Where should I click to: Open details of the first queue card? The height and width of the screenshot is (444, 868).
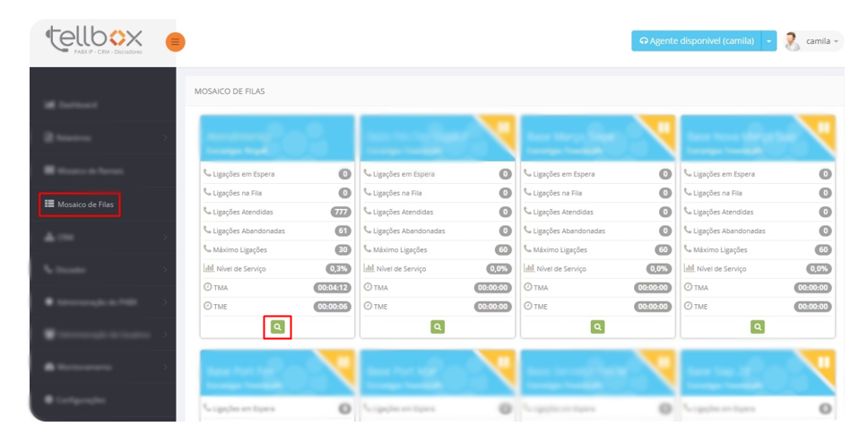point(277,327)
